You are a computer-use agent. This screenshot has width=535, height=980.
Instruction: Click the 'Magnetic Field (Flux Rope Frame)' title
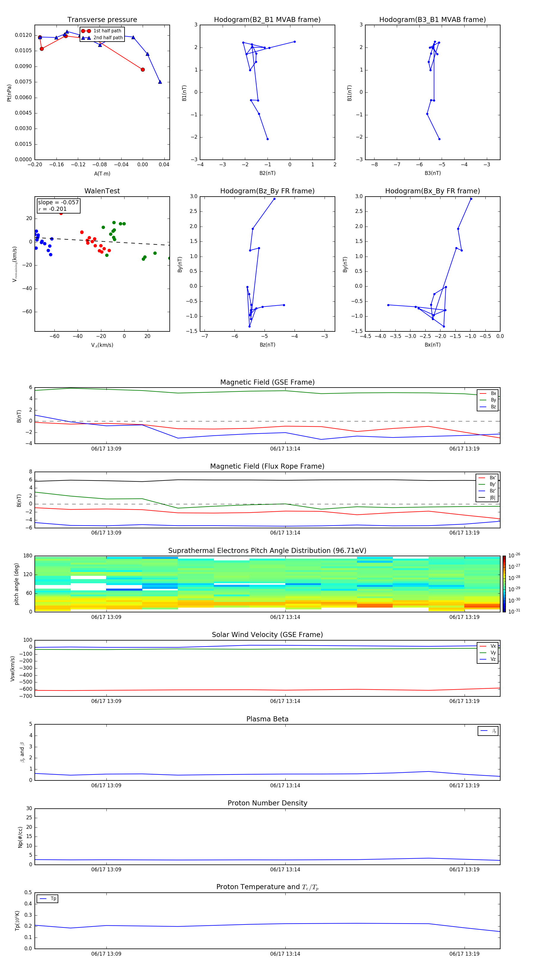(x=267, y=467)
